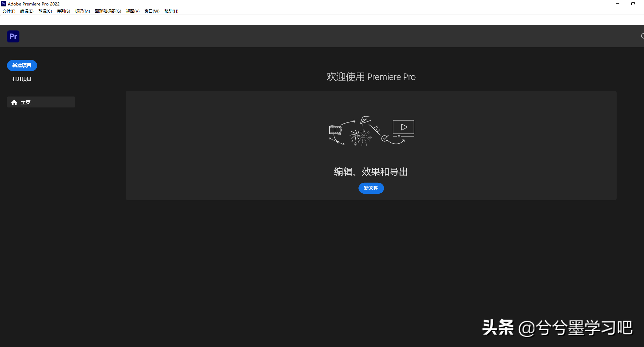Viewport: 644px width, 347px height.
Task: Select the 主页 sidebar tab
Action: [41, 102]
